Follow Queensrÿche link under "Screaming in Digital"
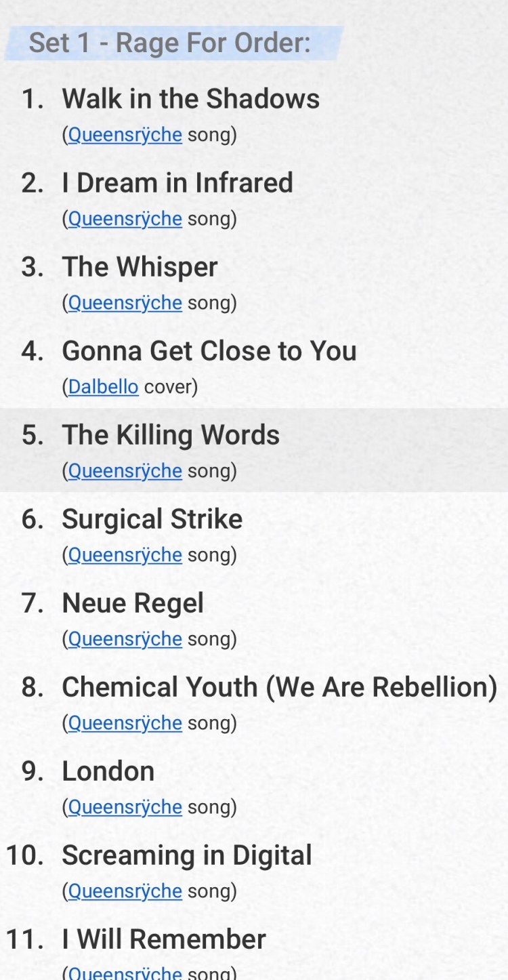 click(125, 891)
